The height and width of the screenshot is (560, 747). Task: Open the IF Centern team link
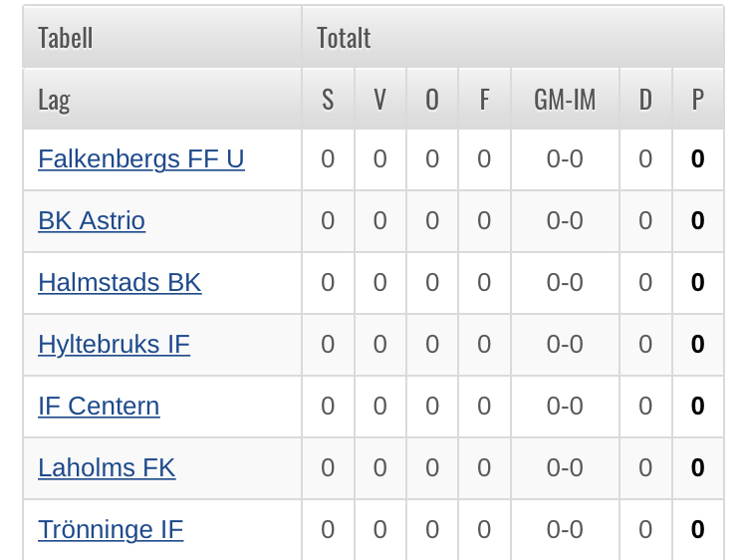[x=99, y=407]
